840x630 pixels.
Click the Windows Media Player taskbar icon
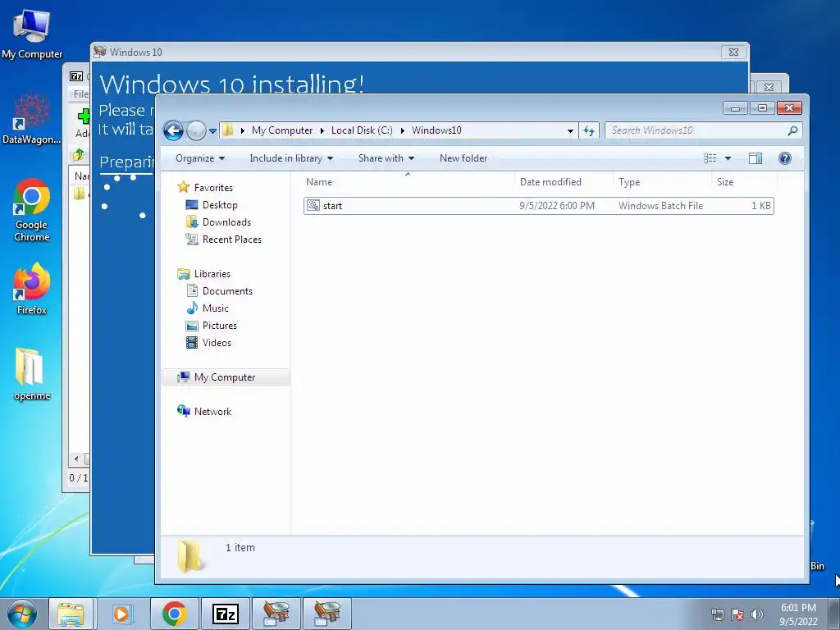click(x=121, y=614)
